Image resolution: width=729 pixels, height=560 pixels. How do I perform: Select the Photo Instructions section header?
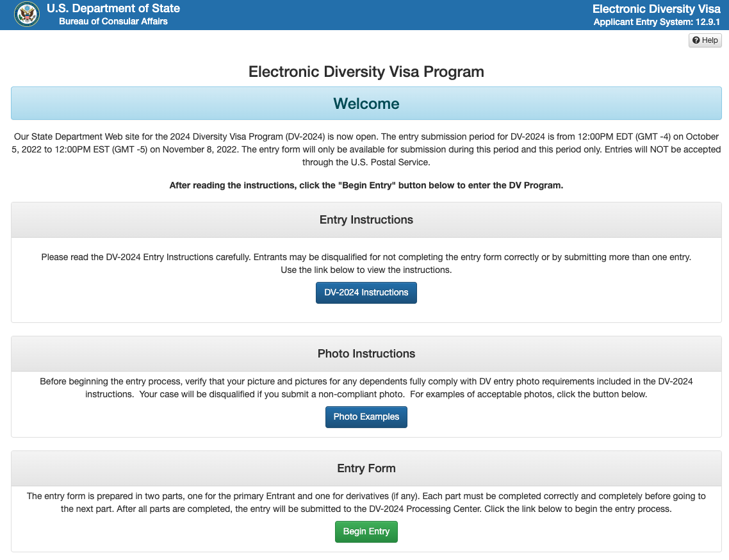click(x=366, y=353)
